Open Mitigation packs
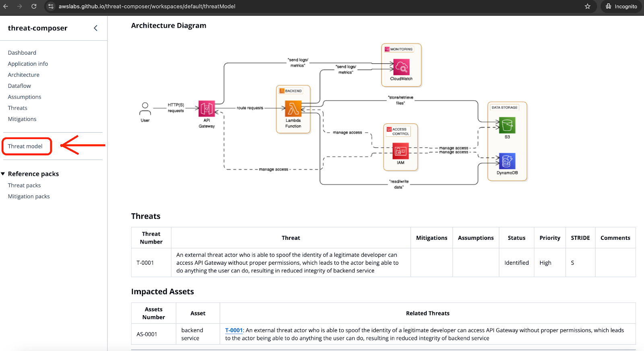Image resolution: width=644 pixels, height=351 pixels. (x=29, y=197)
